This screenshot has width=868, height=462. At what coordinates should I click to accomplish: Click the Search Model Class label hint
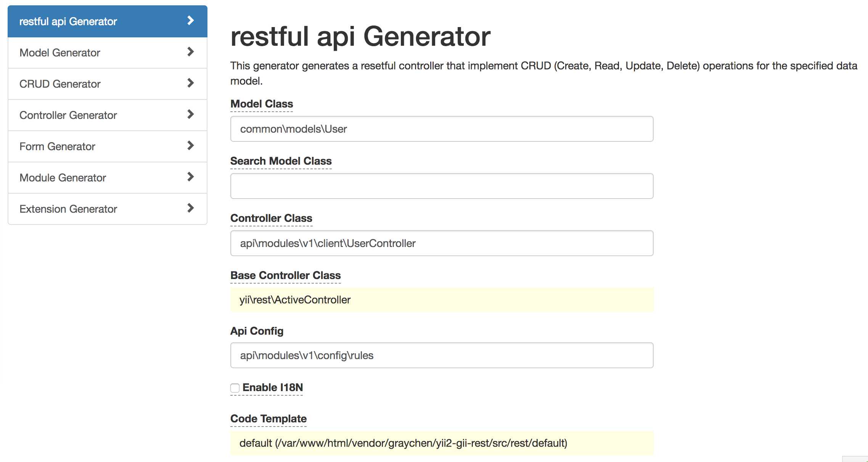point(281,161)
